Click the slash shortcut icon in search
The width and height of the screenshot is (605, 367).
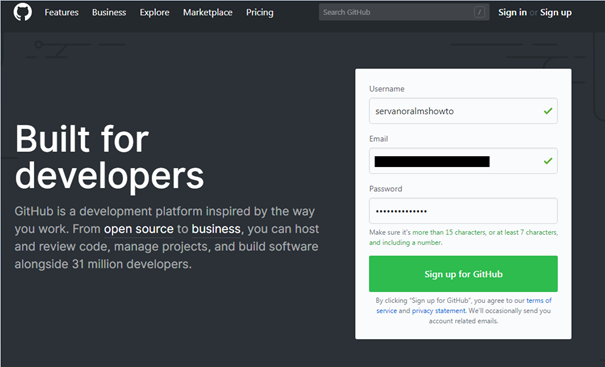coord(479,12)
